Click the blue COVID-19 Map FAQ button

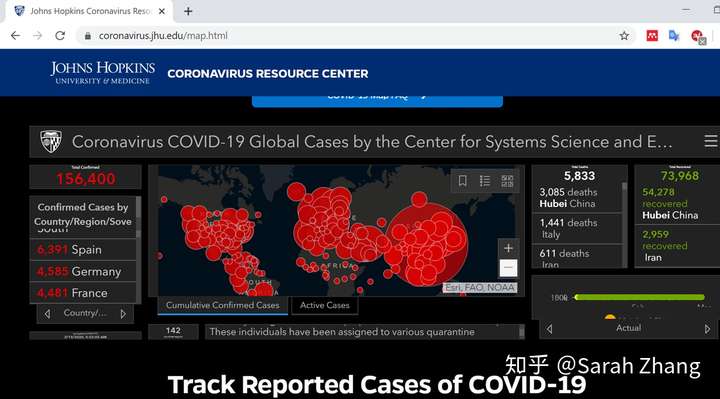tap(377, 101)
